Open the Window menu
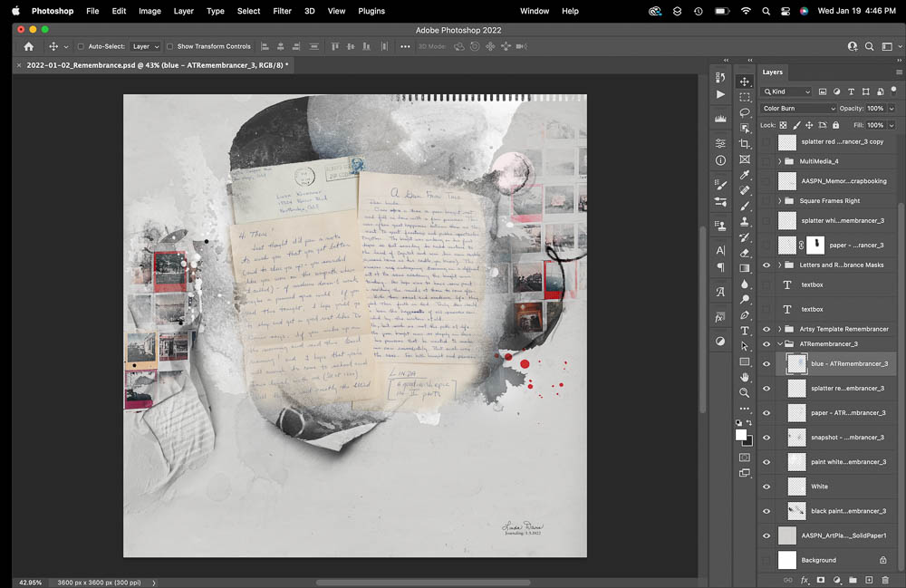906x588 pixels. [x=535, y=11]
